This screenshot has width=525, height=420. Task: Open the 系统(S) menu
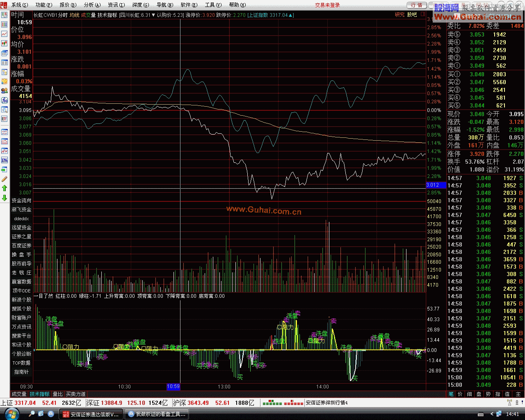(20, 5)
